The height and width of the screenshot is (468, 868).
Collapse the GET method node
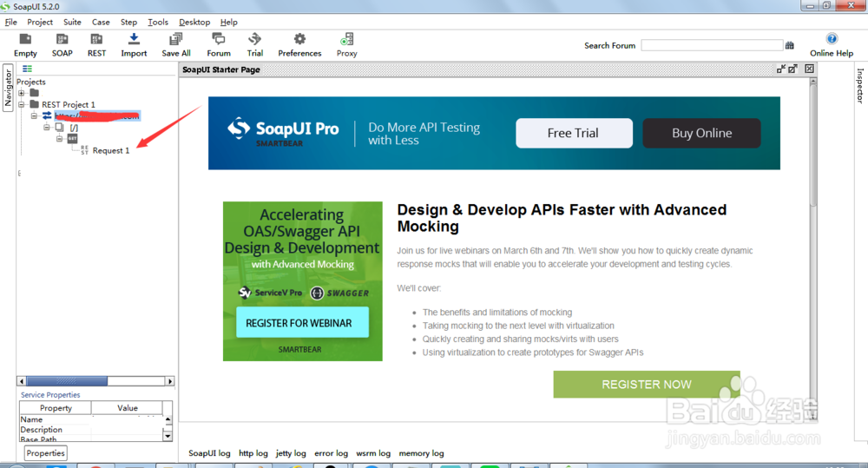pos(60,138)
